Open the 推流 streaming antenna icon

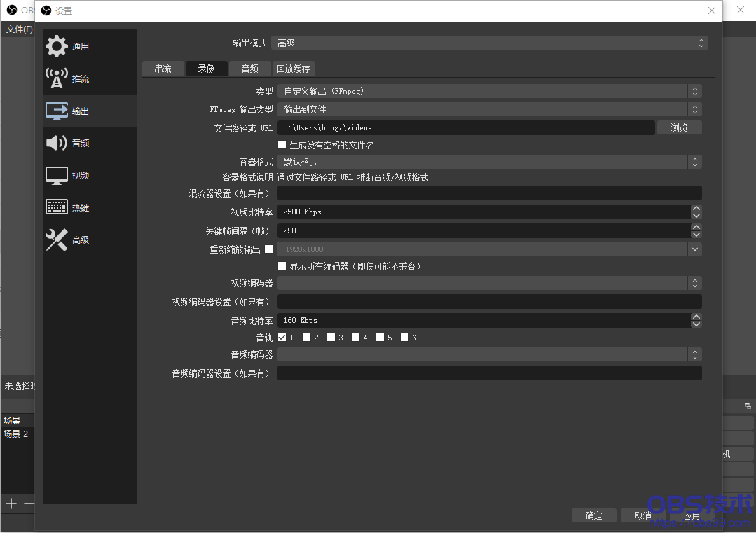(57, 78)
